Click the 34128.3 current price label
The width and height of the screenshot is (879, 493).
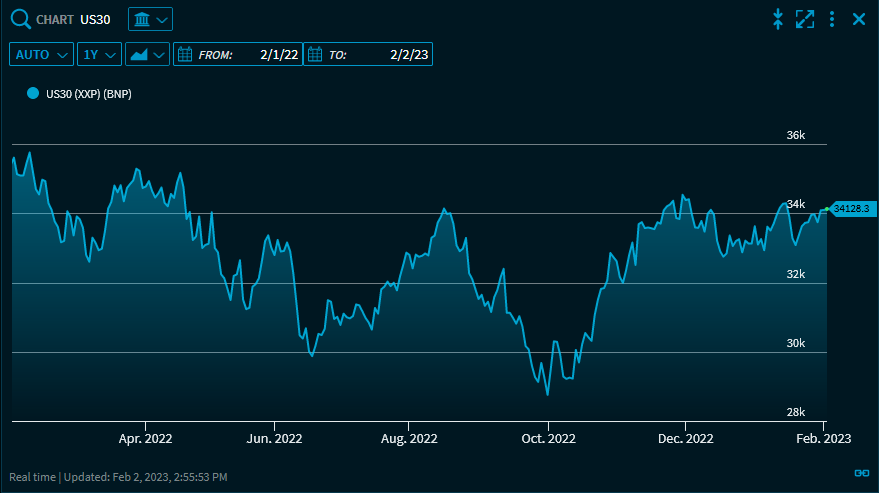(x=852, y=208)
